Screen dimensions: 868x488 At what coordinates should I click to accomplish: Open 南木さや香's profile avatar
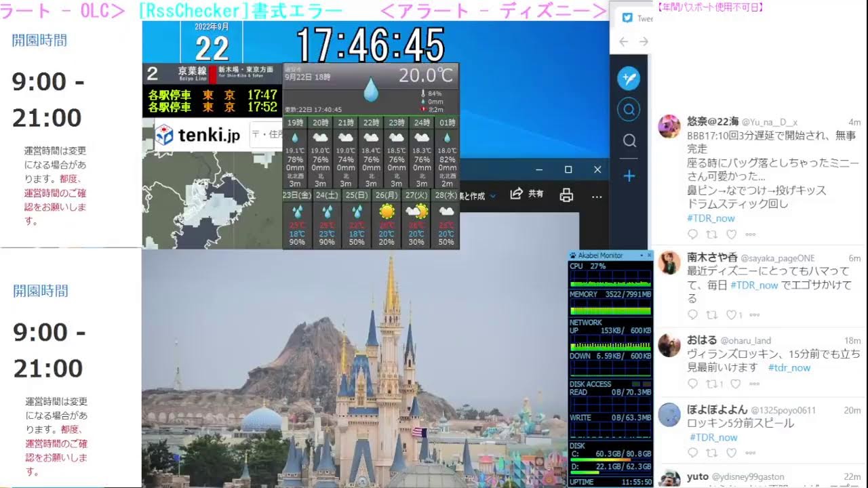click(x=669, y=262)
